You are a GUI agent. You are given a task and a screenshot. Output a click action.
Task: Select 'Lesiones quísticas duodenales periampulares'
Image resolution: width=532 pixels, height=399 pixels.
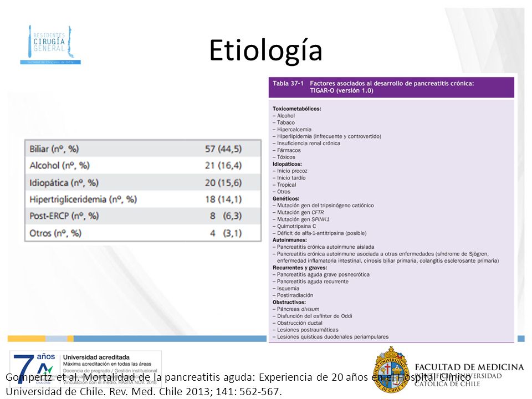[x=331, y=337]
